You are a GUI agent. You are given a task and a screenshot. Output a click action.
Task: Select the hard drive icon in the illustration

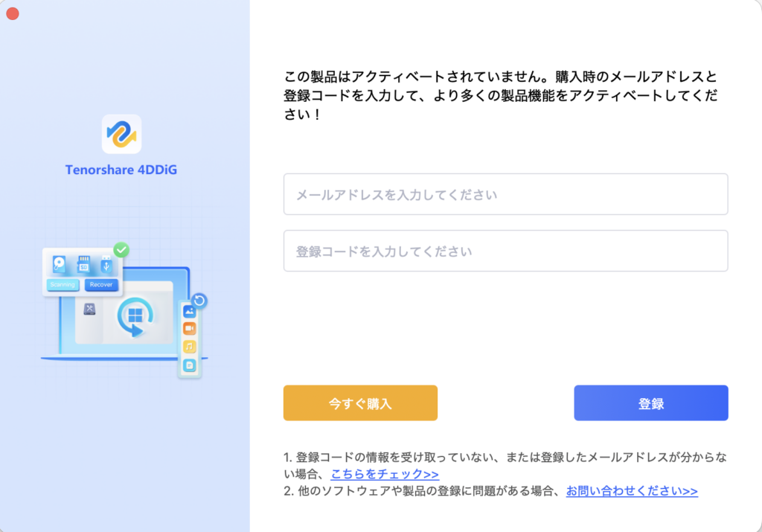(58, 264)
